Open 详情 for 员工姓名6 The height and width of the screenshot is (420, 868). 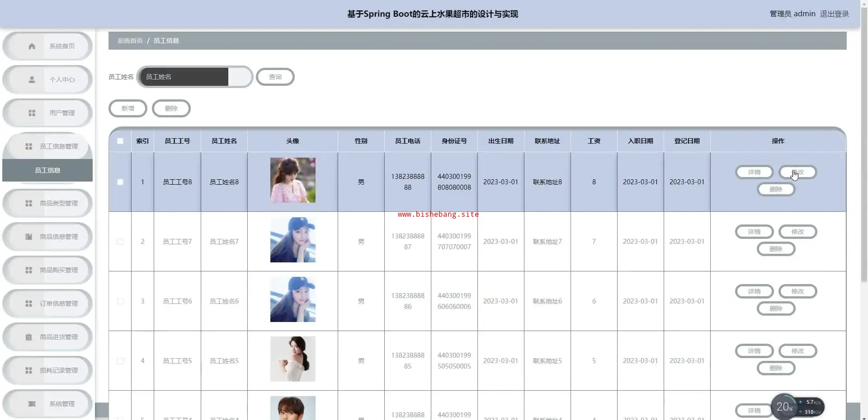(x=754, y=292)
